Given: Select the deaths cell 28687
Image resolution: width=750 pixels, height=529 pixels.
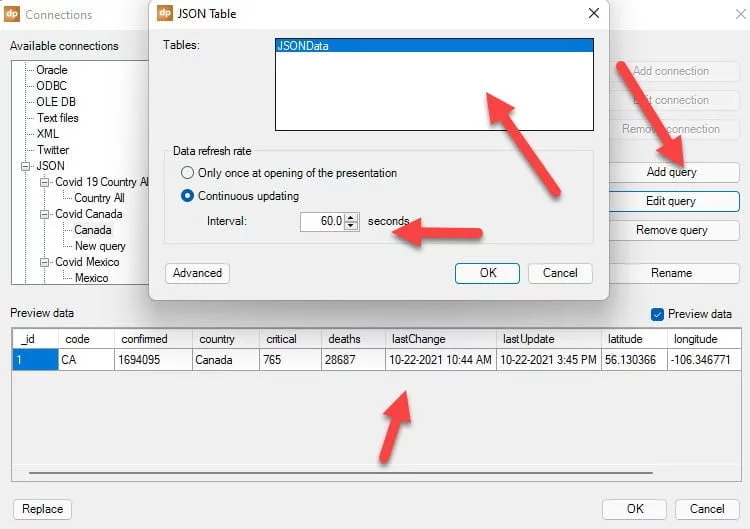Looking at the screenshot, I should coord(353,360).
